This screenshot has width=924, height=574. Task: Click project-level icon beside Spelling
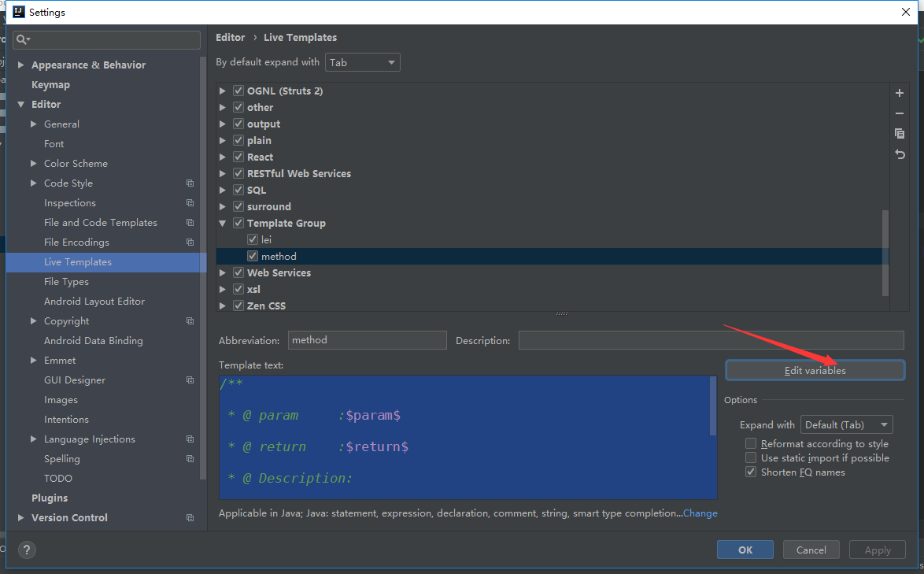(190, 458)
